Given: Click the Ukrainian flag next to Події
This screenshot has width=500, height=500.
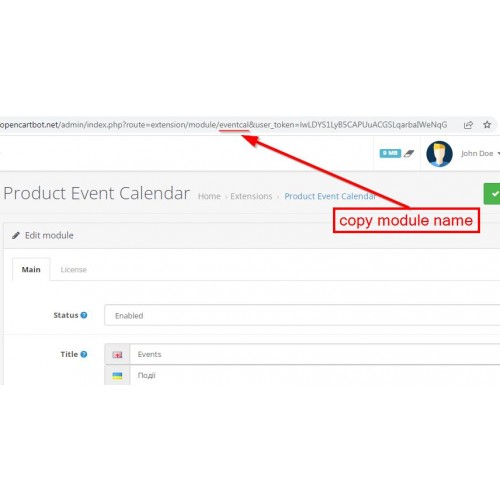Looking at the screenshot, I should pyautogui.click(x=117, y=376).
